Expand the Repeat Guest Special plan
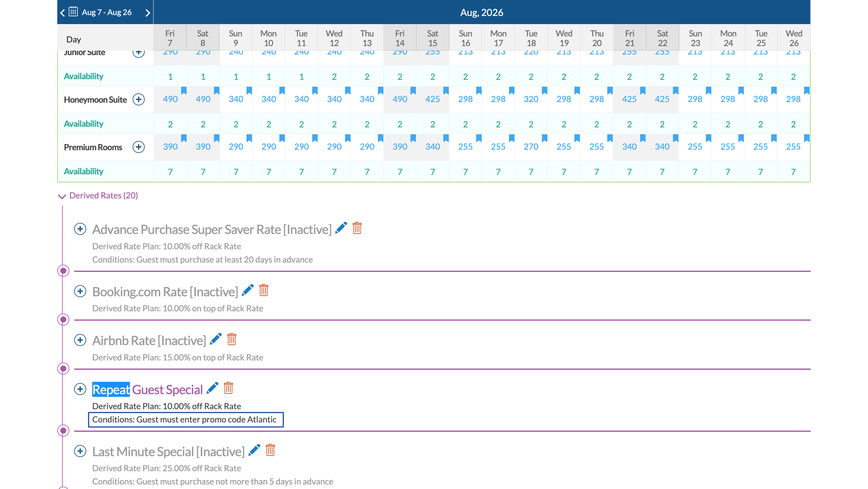The height and width of the screenshot is (489, 868). 80,389
